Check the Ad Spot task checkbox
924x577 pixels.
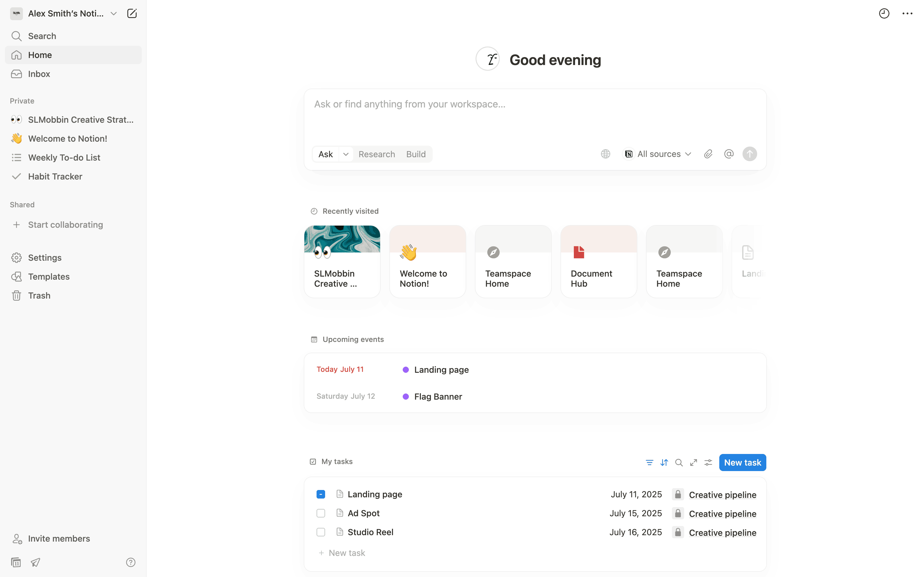pyautogui.click(x=321, y=513)
